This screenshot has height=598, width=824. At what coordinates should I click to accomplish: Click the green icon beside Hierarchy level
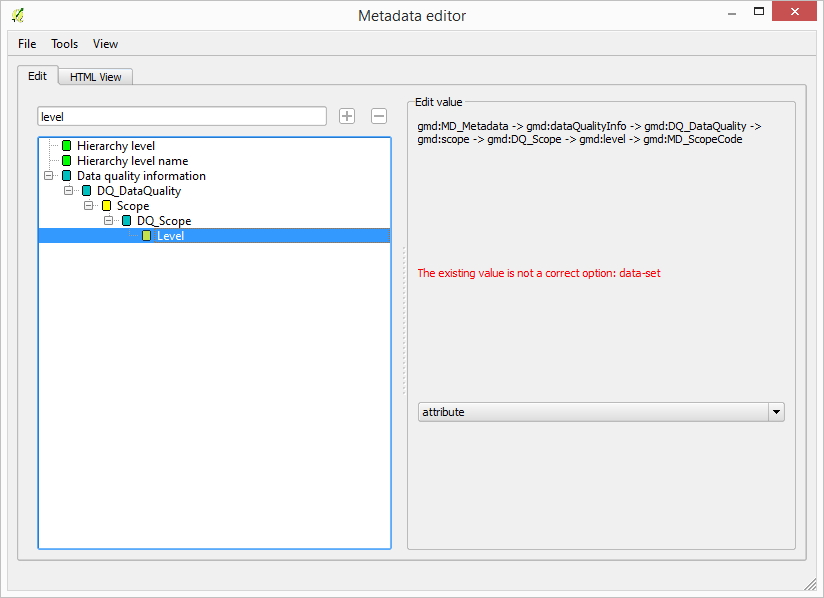pos(66,146)
